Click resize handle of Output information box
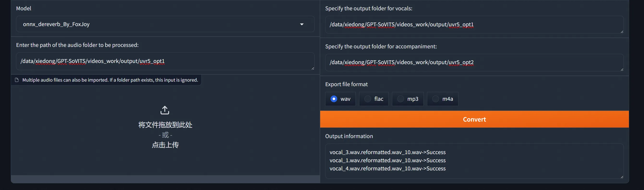Viewport: 644px width, 190px height. coord(621,177)
